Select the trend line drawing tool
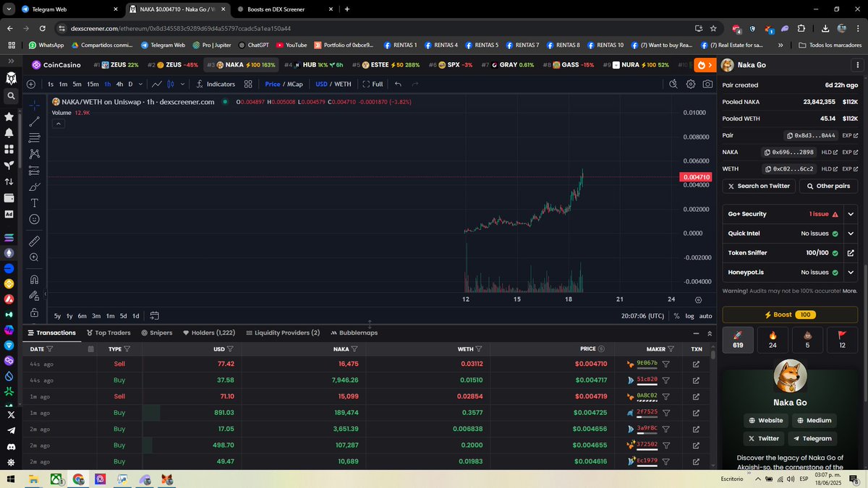The image size is (868, 488). pos(34,121)
